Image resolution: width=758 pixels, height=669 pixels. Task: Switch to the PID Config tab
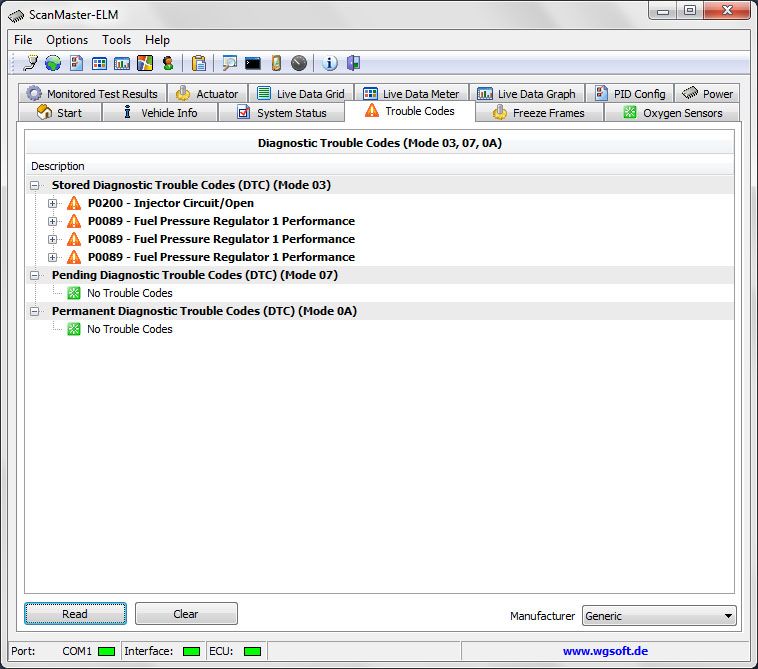coord(630,94)
